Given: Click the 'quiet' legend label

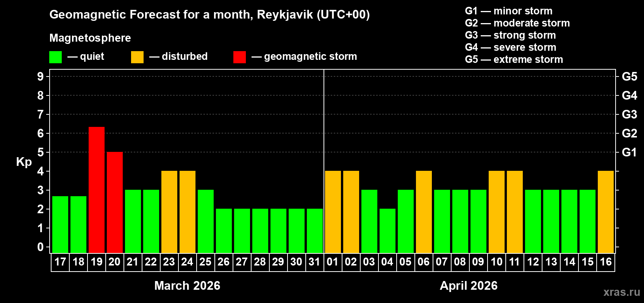Looking at the screenshot, I should pos(92,57).
